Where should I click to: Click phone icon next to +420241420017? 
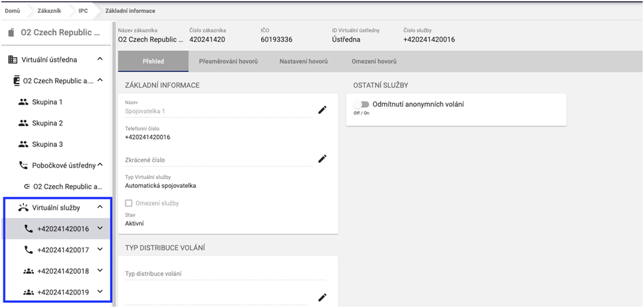(29, 250)
